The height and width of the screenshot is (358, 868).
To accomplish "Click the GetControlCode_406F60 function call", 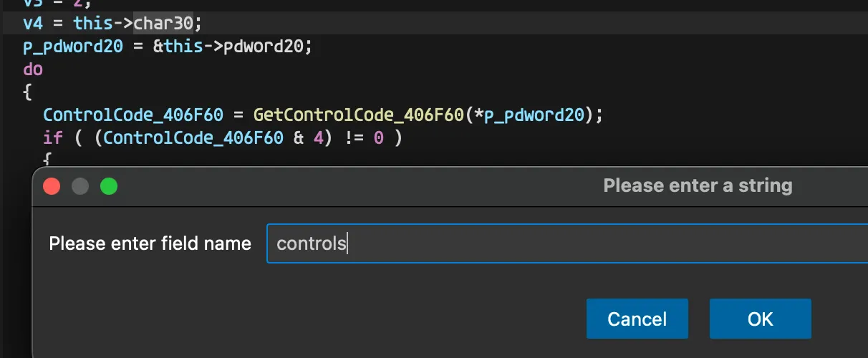I will coord(359,115).
